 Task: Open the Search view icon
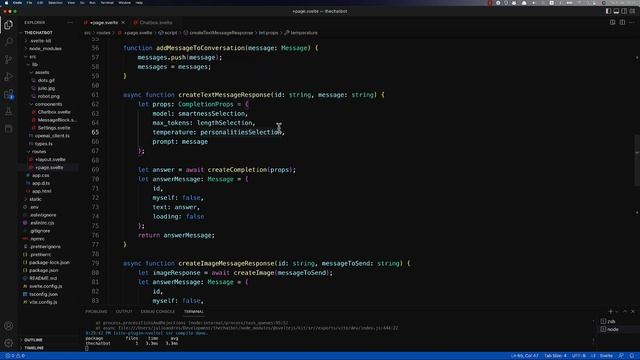pos(9,42)
